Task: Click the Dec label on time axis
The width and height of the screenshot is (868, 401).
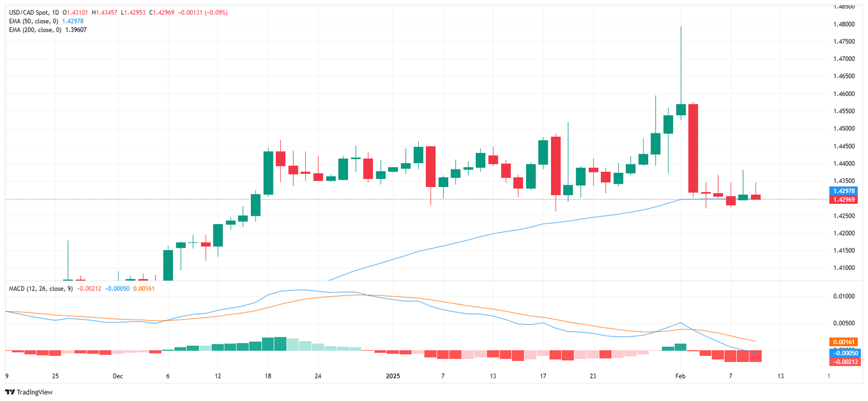Action: click(118, 376)
